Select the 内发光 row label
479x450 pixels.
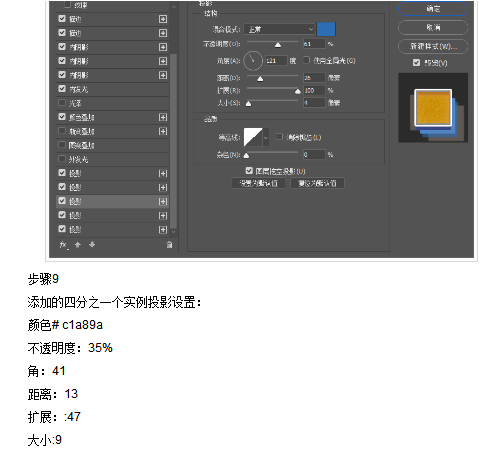[x=78, y=89]
